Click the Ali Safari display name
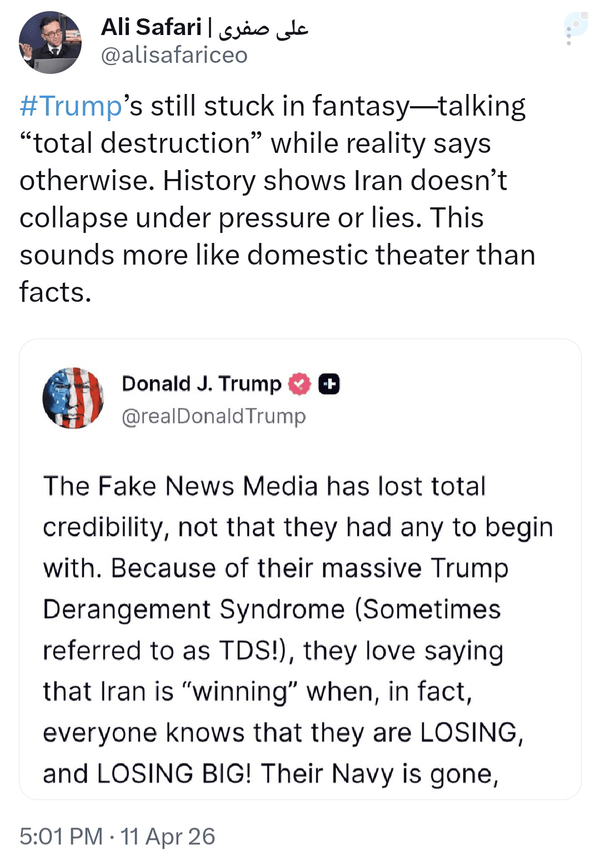Screen dimensions: 600x861 point(152,26)
